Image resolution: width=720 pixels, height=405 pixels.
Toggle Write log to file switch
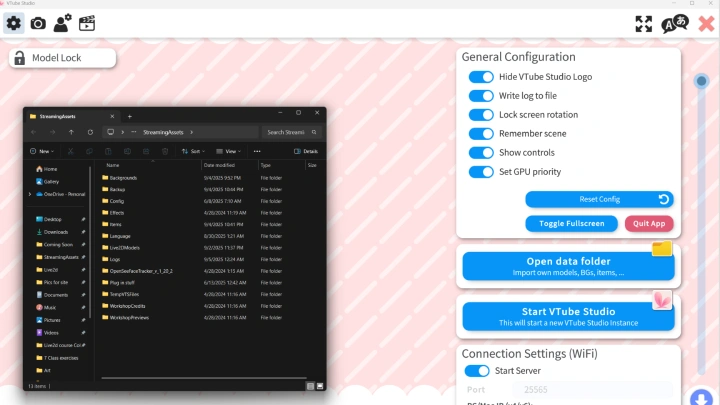coord(481,96)
